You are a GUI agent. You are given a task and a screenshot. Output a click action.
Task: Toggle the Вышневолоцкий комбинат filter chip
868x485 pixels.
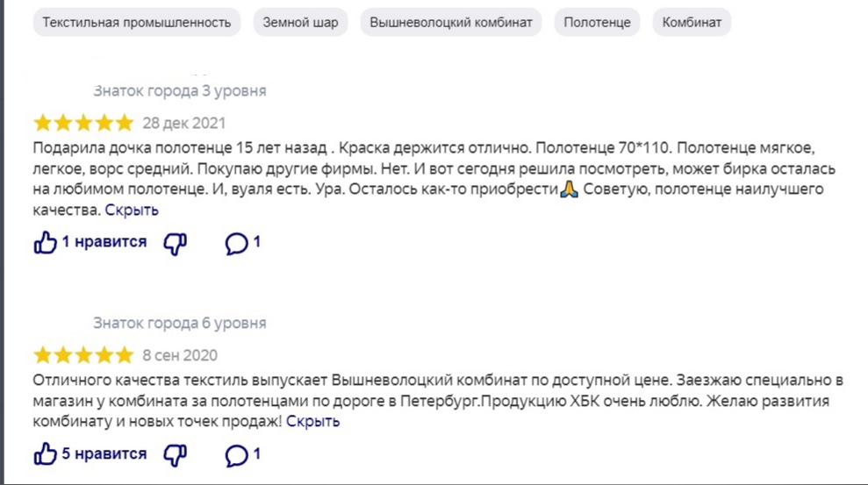click(x=451, y=22)
